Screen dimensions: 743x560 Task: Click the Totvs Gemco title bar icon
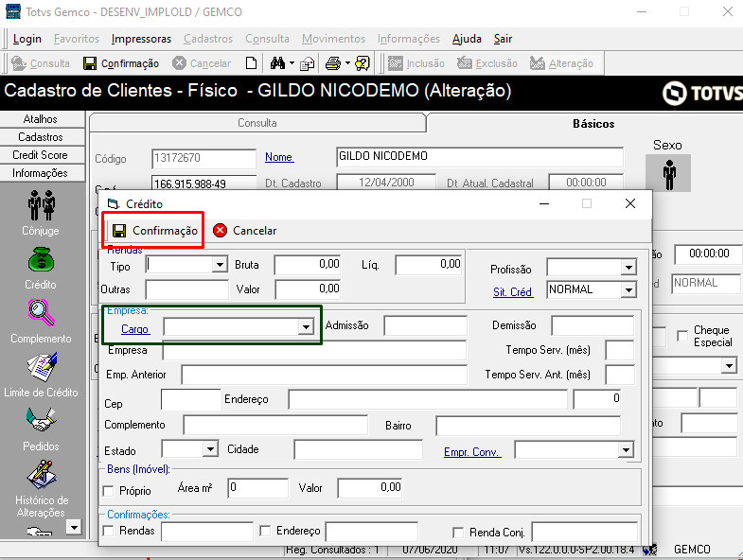[x=13, y=11]
